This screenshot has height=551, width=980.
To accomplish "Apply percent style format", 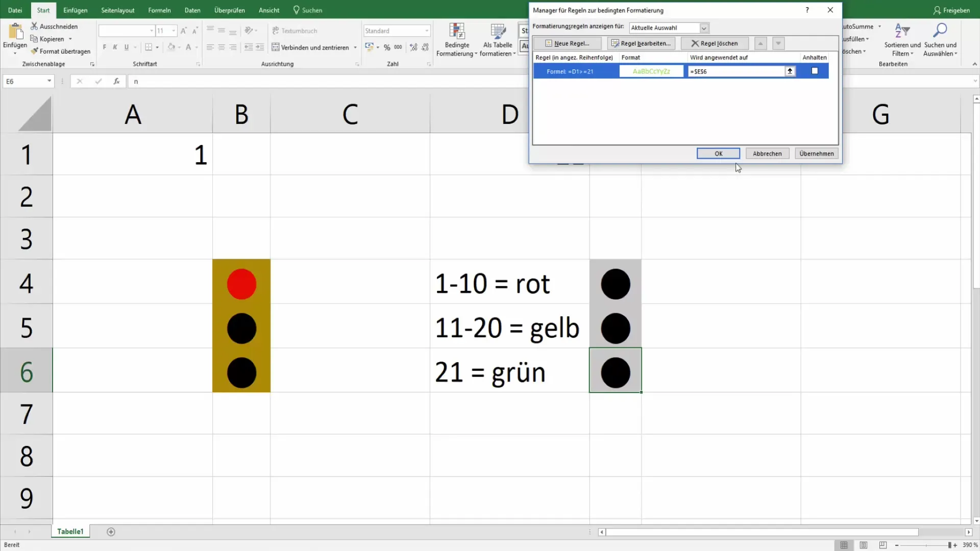I will pyautogui.click(x=387, y=47).
